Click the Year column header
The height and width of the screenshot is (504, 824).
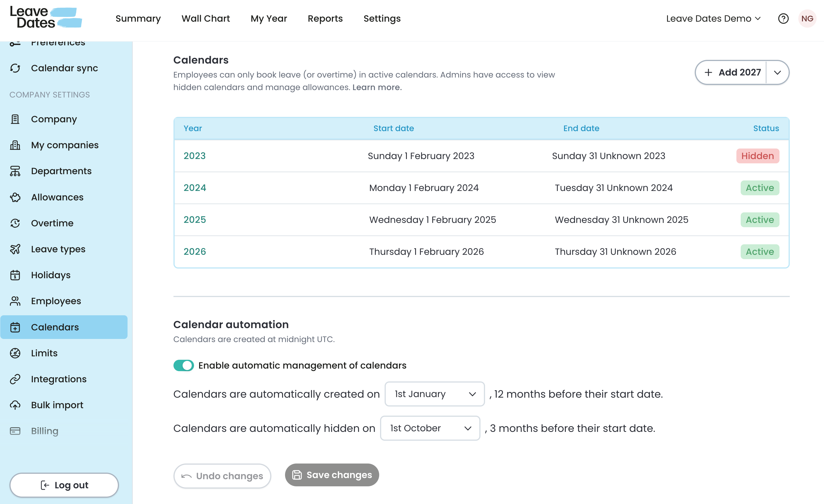[193, 128]
